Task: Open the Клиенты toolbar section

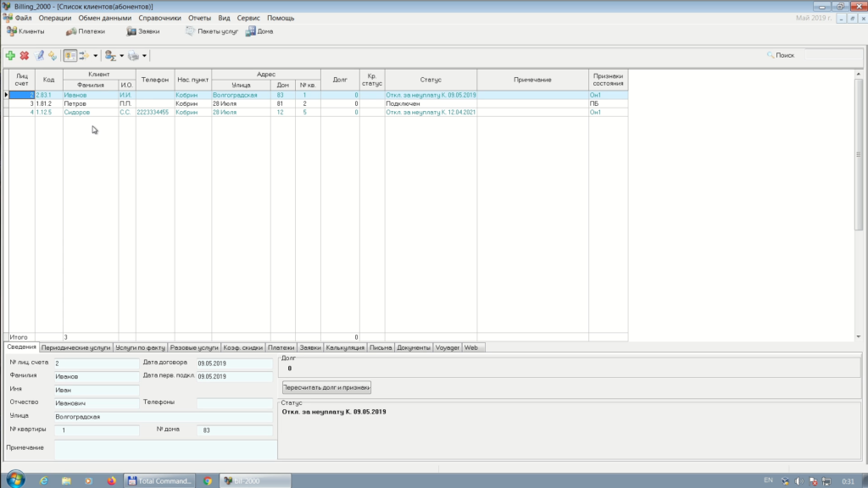Action: point(25,31)
